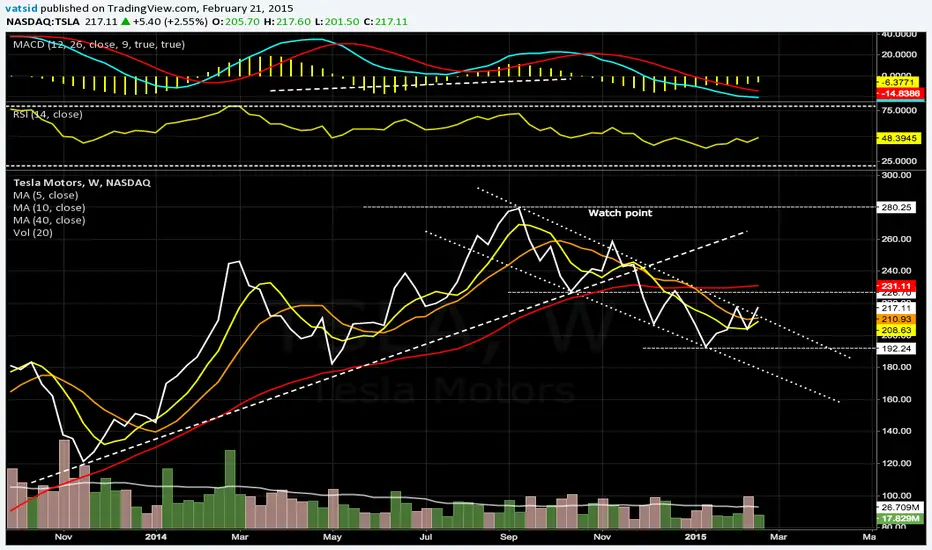Select the MA (10, close) legend entry
This screenshot has height=550, width=932.
(x=49, y=208)
